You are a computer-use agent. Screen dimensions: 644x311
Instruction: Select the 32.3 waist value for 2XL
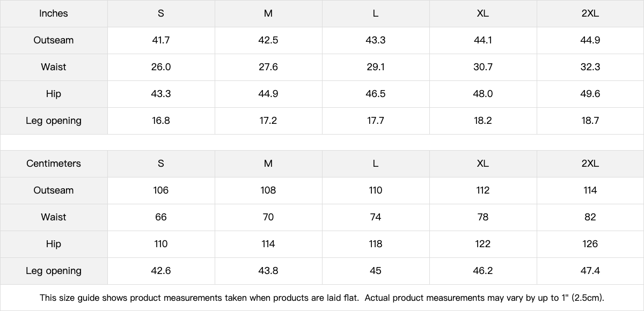pos(590,67)
